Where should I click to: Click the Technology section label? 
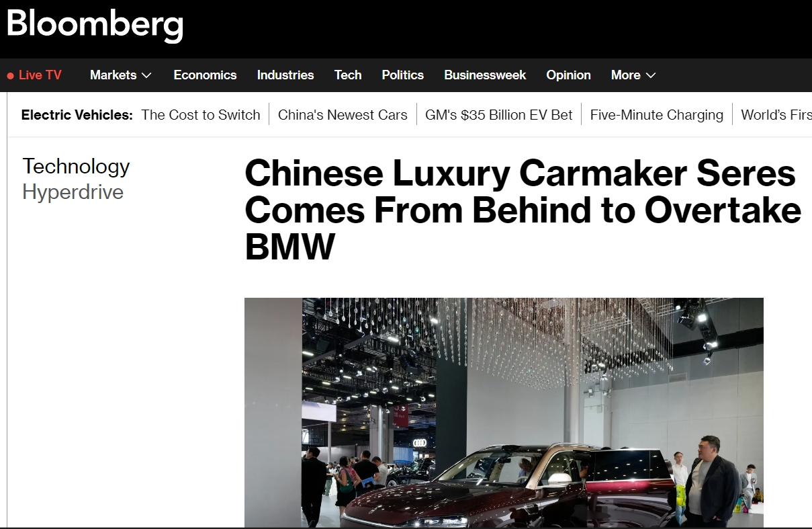coord(76,167)
